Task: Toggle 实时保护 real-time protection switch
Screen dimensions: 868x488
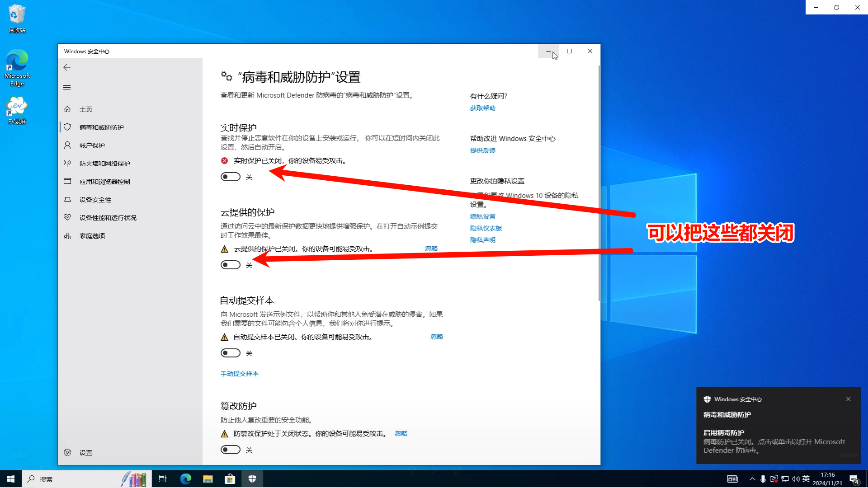Action: tap(231, 177)
